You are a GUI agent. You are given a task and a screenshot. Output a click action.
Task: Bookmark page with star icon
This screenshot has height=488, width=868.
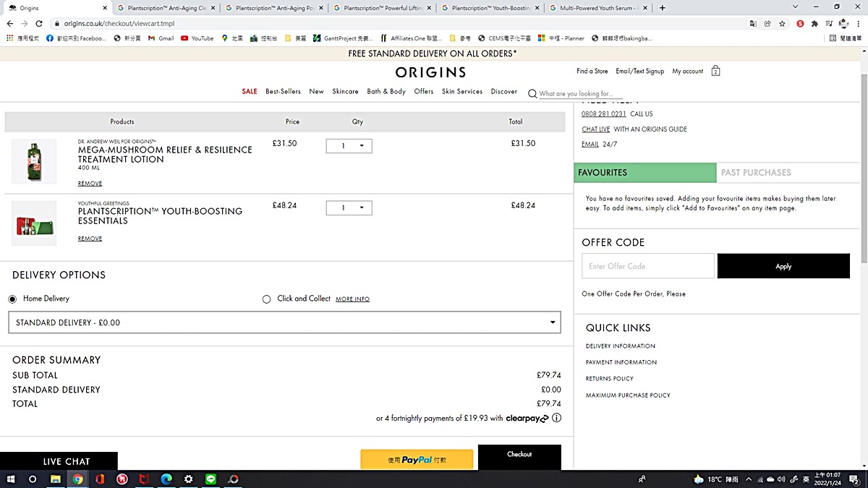coord(782,23)
